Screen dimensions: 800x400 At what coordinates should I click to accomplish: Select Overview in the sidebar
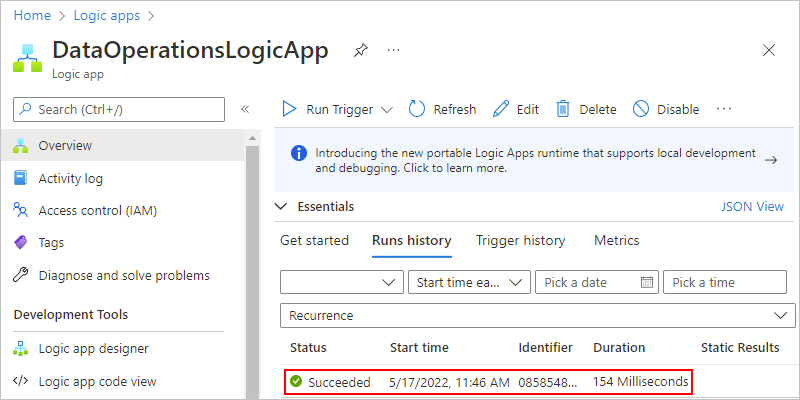pyautogui.click(x=123, y=145)
